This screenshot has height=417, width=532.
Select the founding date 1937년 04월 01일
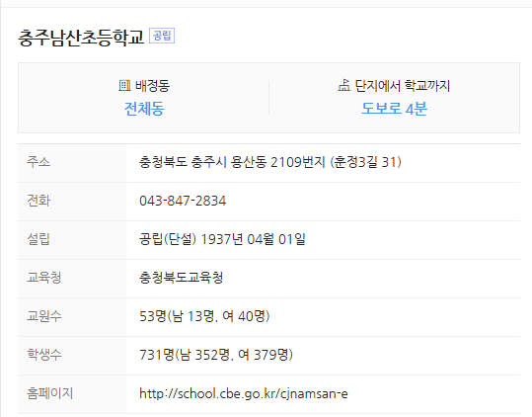(253, 239)
